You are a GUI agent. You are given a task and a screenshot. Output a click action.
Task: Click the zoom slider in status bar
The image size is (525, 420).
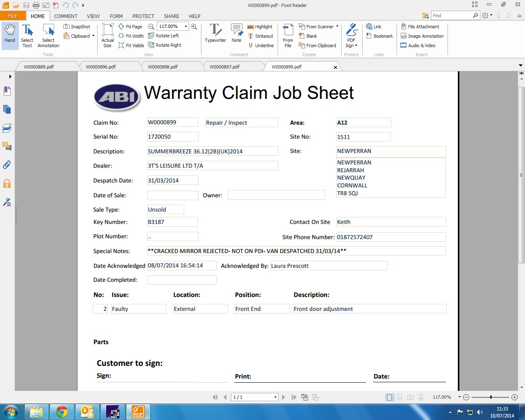[491, 397]
